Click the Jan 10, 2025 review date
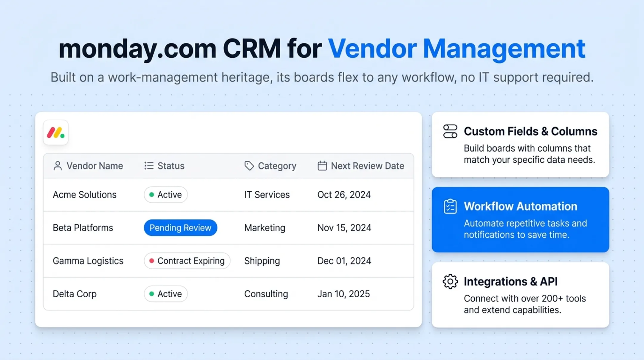 click(x=343, y=294)
